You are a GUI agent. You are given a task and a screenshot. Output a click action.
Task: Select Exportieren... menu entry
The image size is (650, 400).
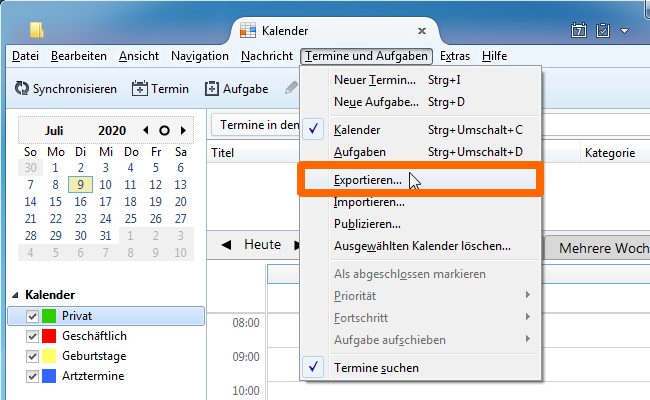click(421, 180)
